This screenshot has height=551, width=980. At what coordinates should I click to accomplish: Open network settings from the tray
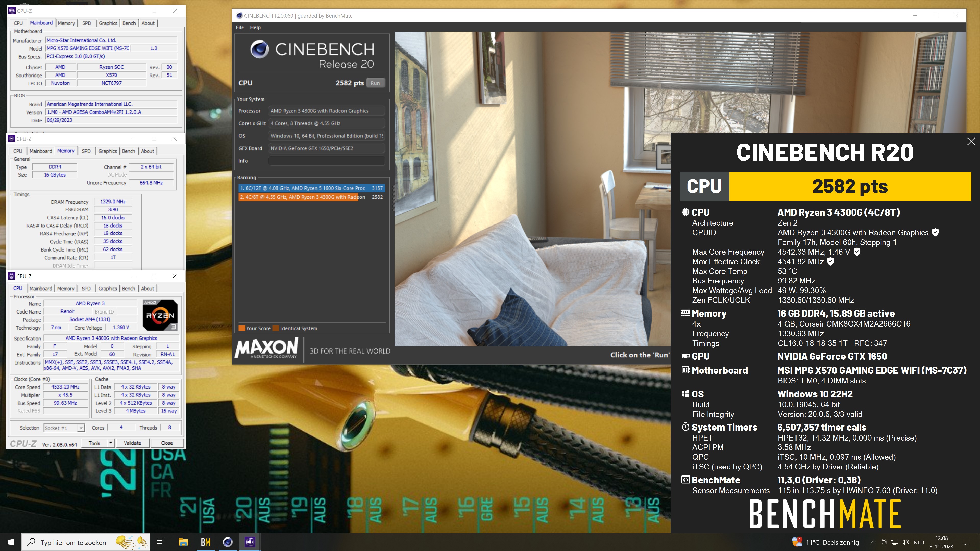click(895, 542)
